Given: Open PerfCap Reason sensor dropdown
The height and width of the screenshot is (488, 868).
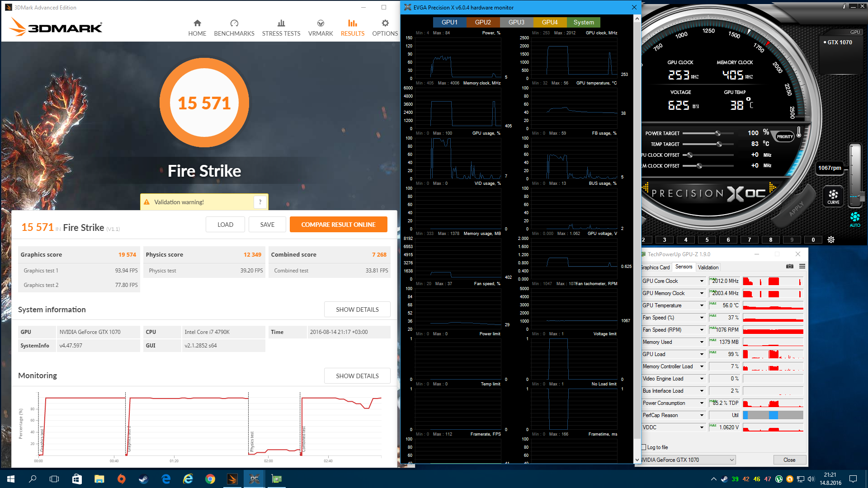Looking at the screenshot, I should pos(702,415).
